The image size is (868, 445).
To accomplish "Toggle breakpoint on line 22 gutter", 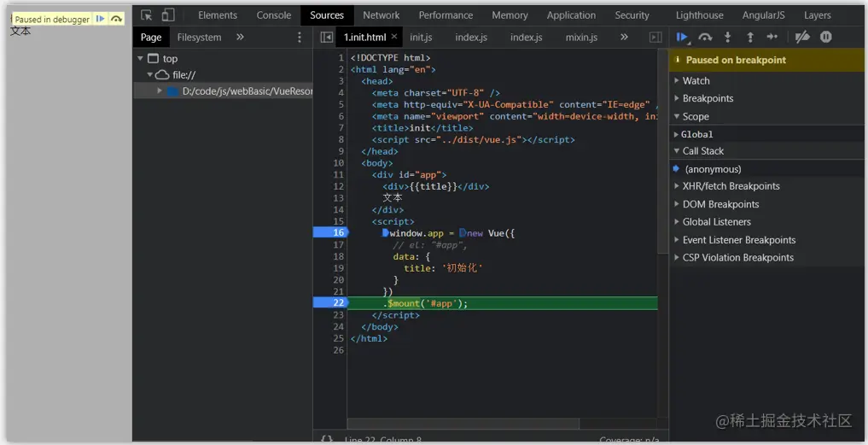I will [331, 302].
